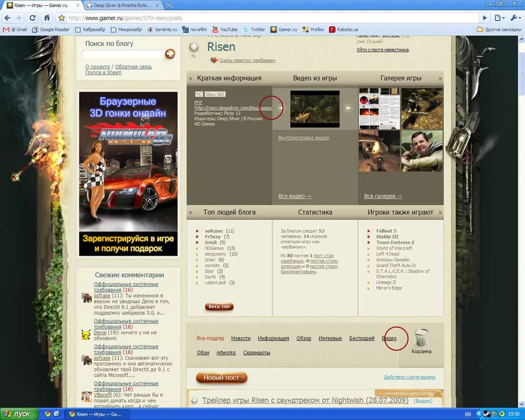Viewport: 525px width, 420px height.
Task: Open the Gamer.ru bookmark
Action: coord(284,29)
